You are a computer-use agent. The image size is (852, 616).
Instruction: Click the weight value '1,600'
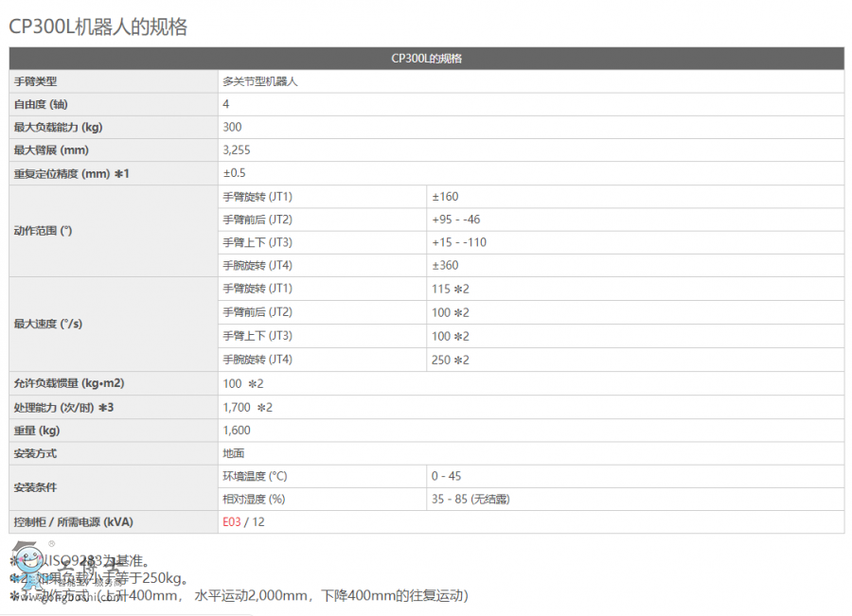point(237,431)
